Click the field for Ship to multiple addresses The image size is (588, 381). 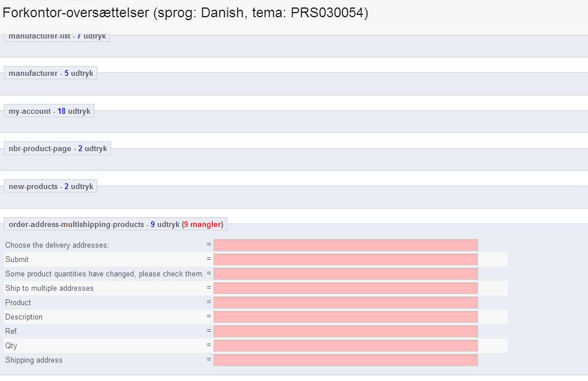click(x=346, y=288)
